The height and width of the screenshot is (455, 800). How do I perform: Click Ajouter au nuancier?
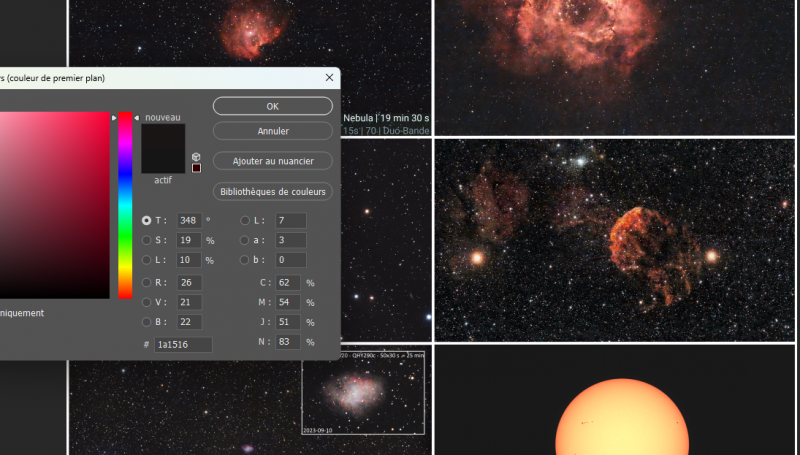272,161
